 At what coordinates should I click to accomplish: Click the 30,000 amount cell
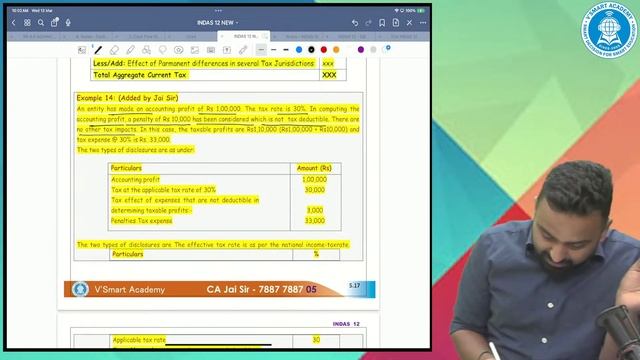315,190
